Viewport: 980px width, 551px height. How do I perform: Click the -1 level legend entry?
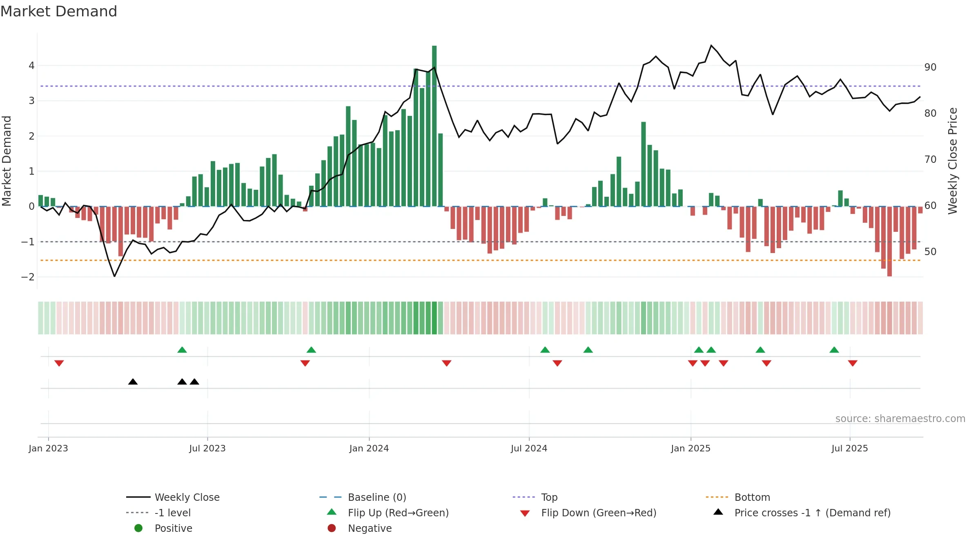tap(158, 513)
